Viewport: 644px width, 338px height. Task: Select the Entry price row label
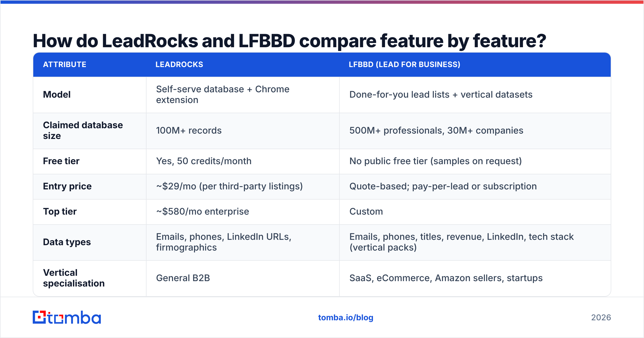point(67,186)
